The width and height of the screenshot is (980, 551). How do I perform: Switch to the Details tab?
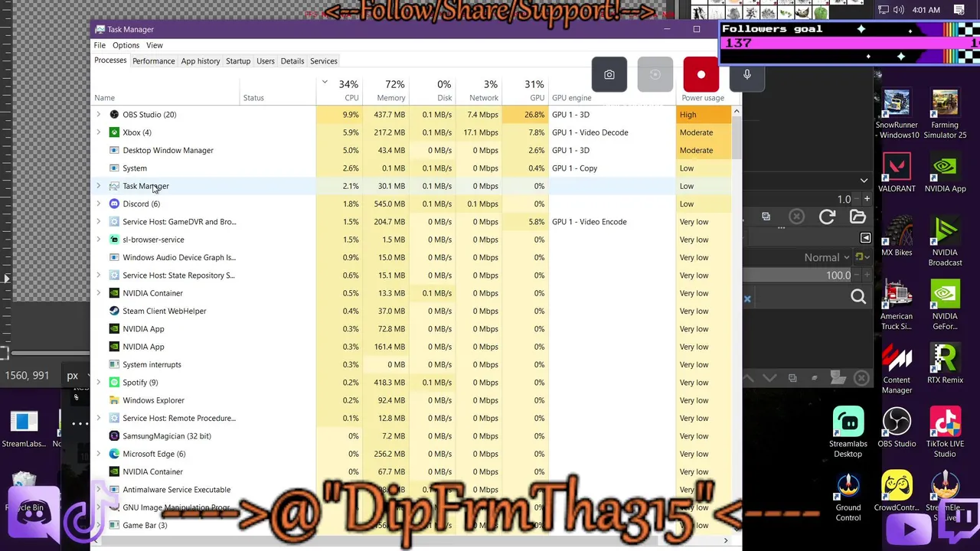click(292, 61)
